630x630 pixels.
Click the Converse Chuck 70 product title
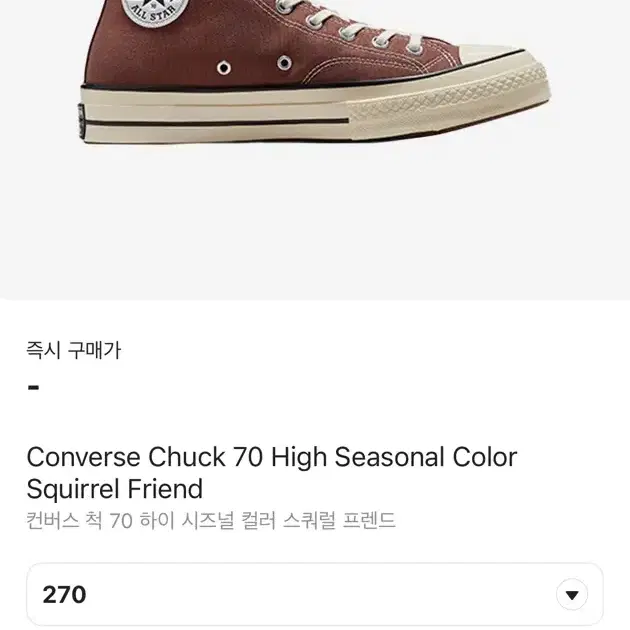272,473
